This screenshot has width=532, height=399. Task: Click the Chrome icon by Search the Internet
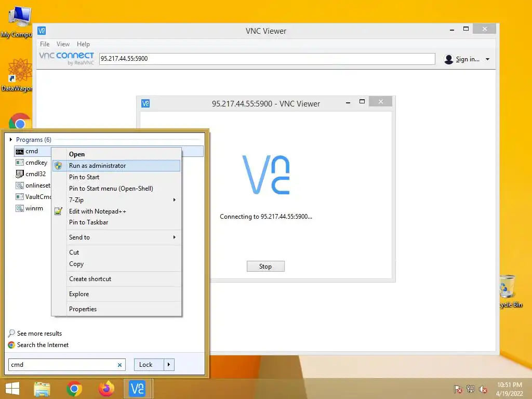click(11, 345)
